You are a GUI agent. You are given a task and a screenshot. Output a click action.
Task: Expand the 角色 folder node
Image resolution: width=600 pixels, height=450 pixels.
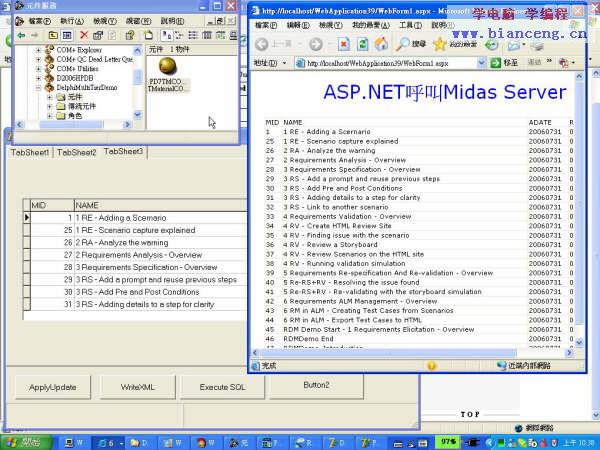(49, 116)
